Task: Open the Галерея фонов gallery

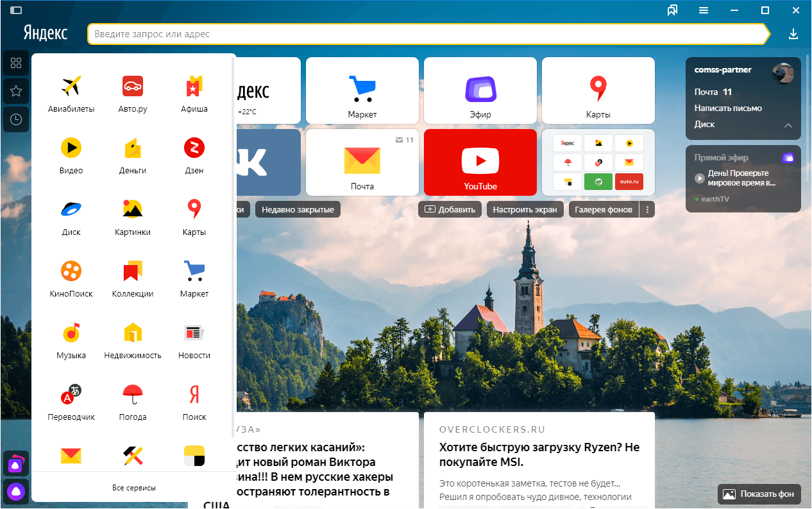Action: [604, 209]
